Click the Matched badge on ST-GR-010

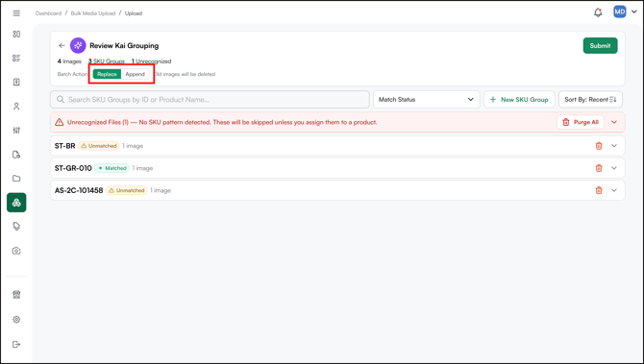pyautogui.click(x=112, y=168)
